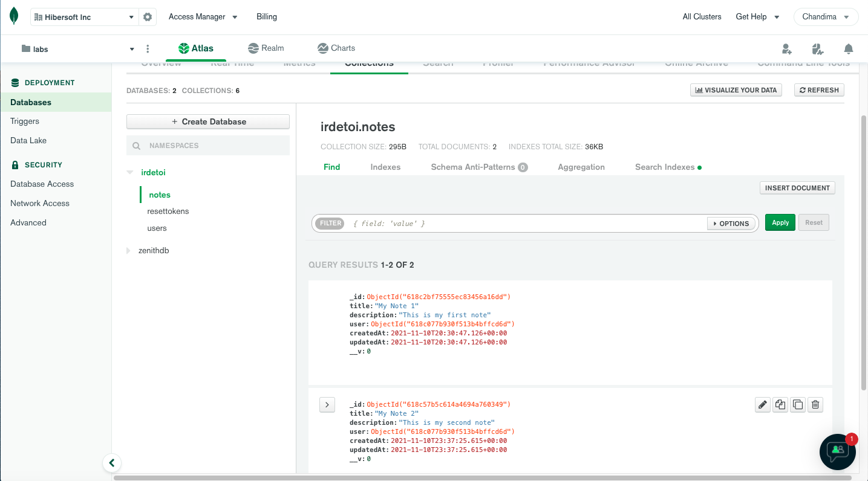This screenshot has width=868, height=481.
Task: Open the invite user icon
Action: coord(787,48)
